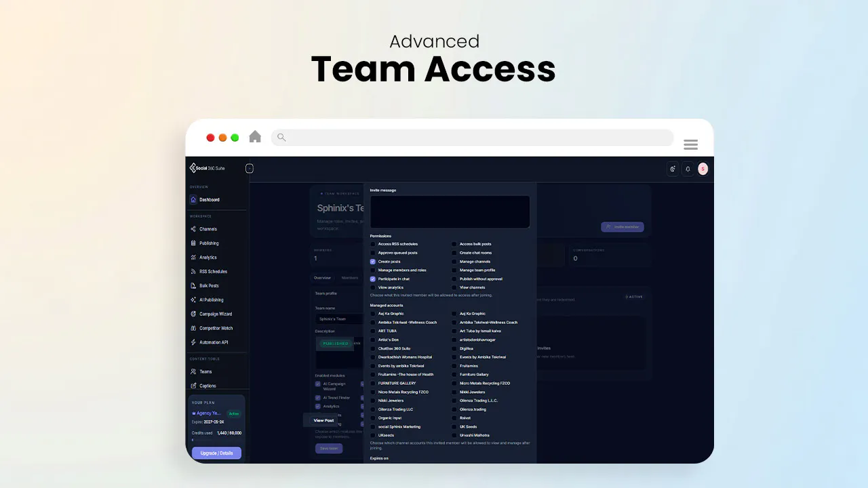Click the Automation API lightning icon
Screen dimensions: 868x488
(x=193, y=342)
